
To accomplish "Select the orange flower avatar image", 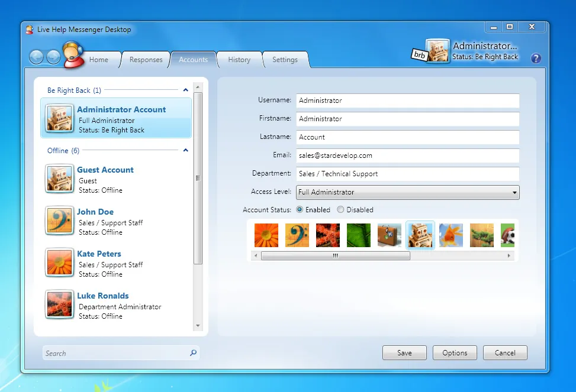I will pyautogui.click(x=266, y=235).
